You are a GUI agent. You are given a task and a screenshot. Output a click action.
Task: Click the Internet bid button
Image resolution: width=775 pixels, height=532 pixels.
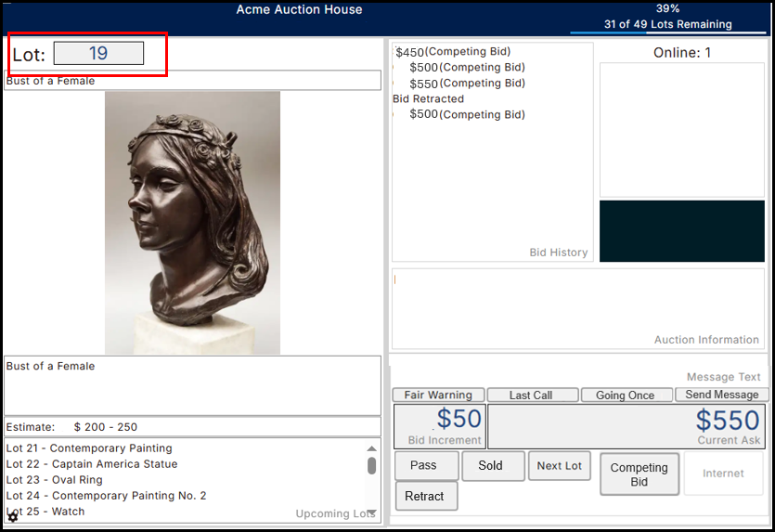[x=724, y=474]
